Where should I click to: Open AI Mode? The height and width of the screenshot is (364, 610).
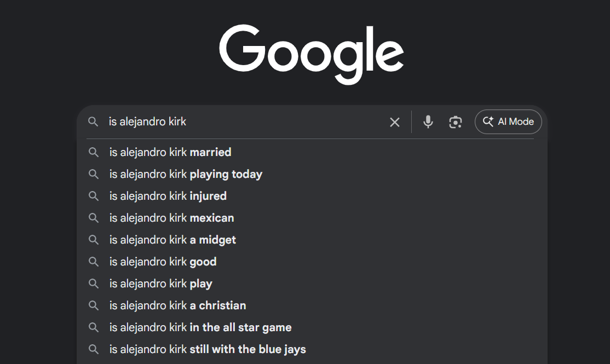(x=508, y=122)
